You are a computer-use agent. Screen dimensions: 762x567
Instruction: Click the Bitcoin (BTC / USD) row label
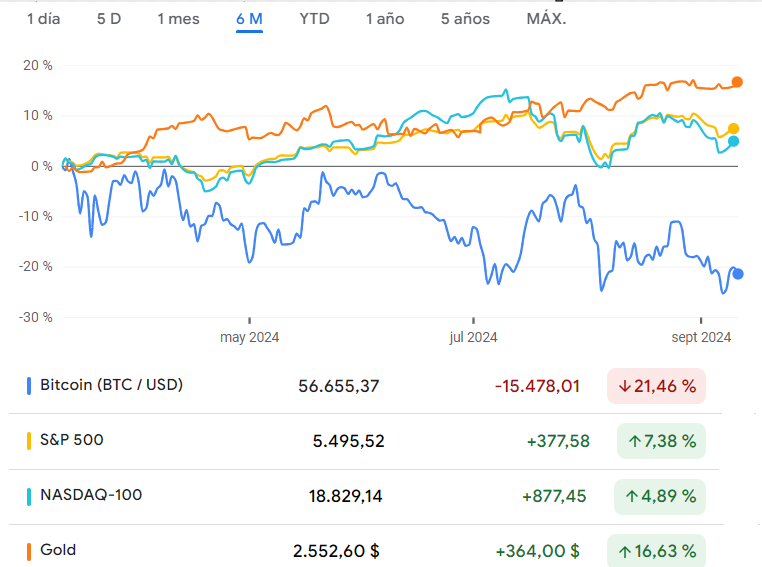(x=111, y=384)
